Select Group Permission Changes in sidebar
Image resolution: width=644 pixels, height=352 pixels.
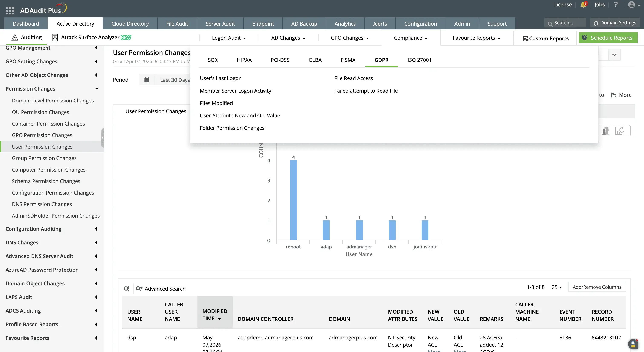pyautogui.click(x=44, y=158)
